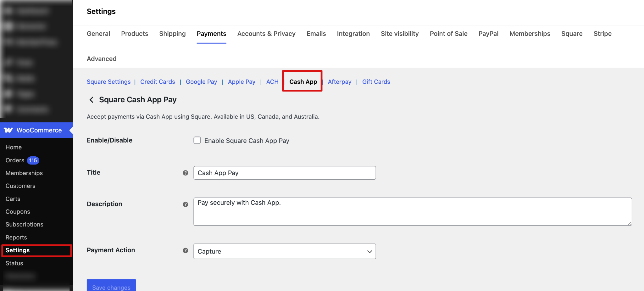Open the Credit Cards settings link
Viewport: 644px width, 291px height.
(158, 81)
